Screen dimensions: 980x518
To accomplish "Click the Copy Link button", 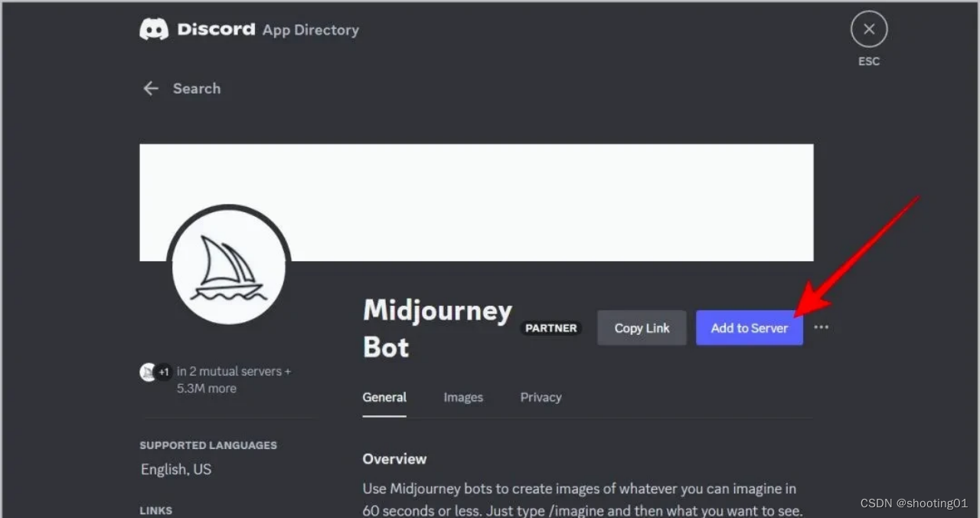I will (x=642, y=328).
